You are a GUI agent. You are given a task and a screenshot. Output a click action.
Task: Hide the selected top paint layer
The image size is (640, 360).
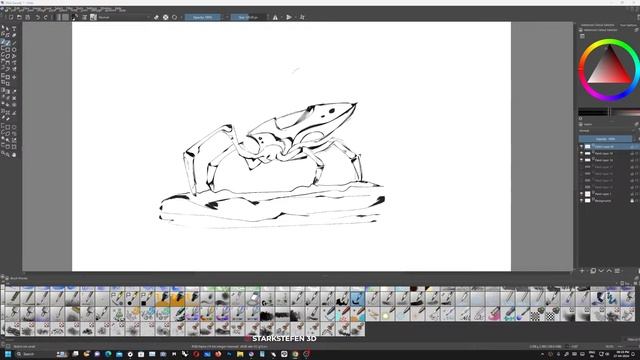pyautogui.click(x=582, y=147)
